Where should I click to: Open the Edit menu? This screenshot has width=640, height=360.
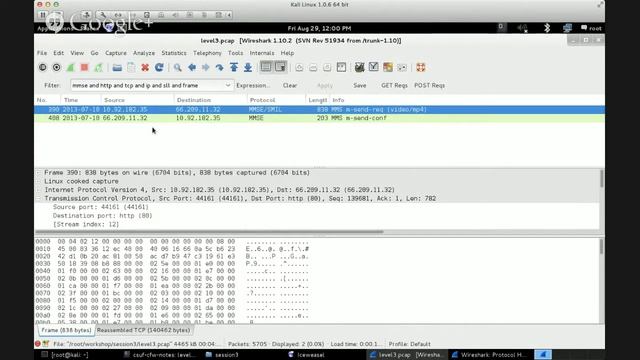pyautogui.click(x=58, y=53)
